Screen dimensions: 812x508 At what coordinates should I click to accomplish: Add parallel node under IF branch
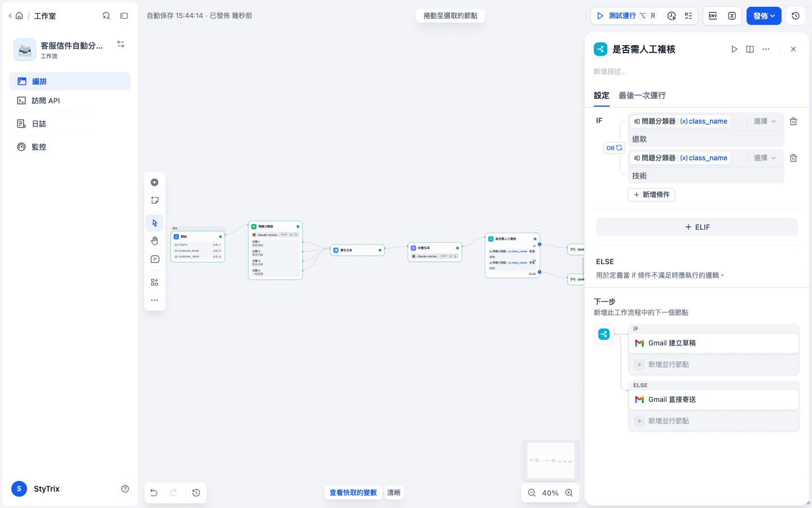tap(714, 365)
